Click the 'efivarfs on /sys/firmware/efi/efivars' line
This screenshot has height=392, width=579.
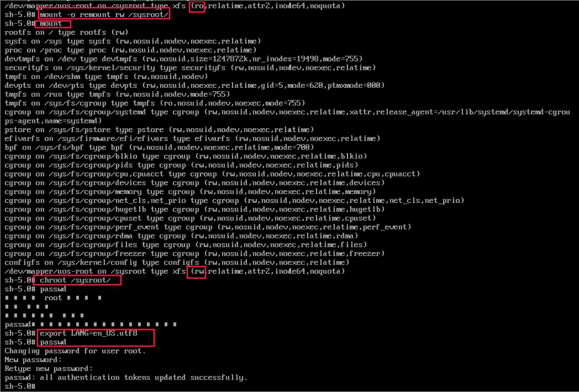(193, 139)
